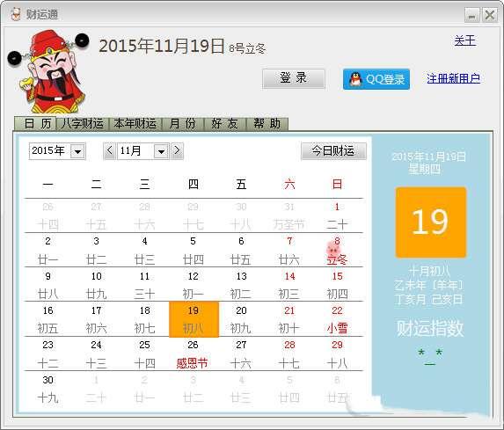Click the 登录 button
Viewport: 504px width, 430px height.
click(x=294, y=78)
